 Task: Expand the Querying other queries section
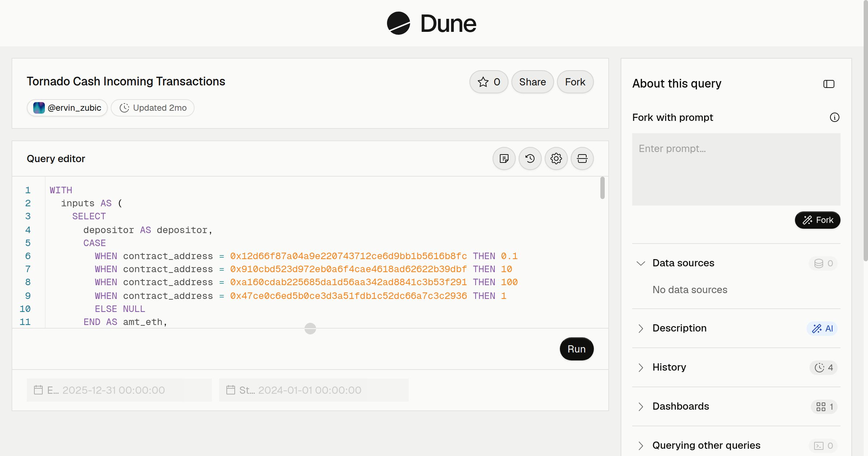(x=641, y=446)
